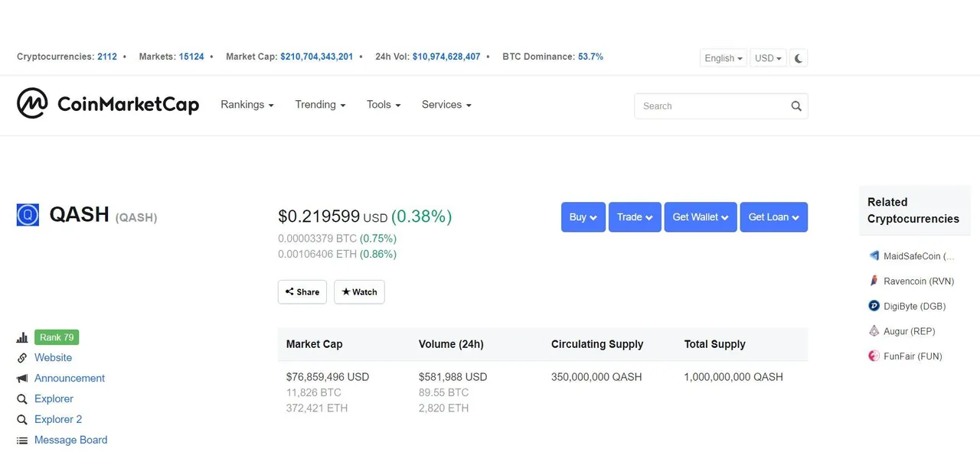Click the Rank 79 badge
Screen dimensions: 980x452
tap(57, 337)
